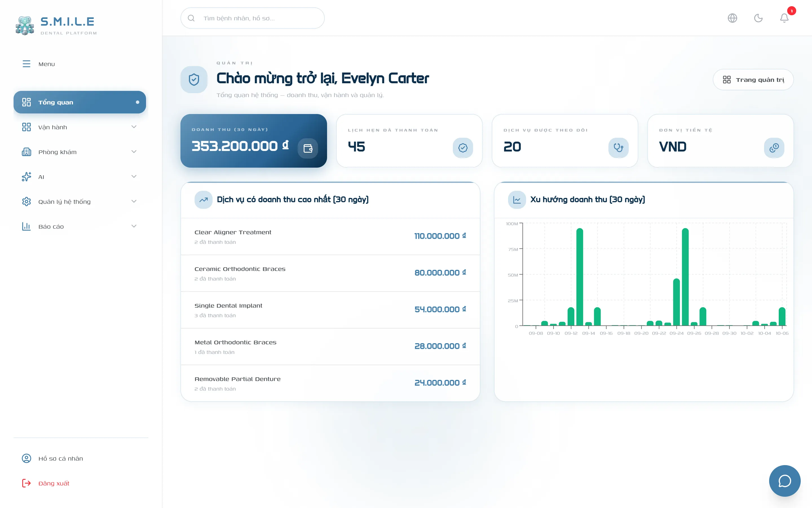This screenshot has height=508, width=812.
Task: Click the paid appointments checkmark icon
Action: 463,148
